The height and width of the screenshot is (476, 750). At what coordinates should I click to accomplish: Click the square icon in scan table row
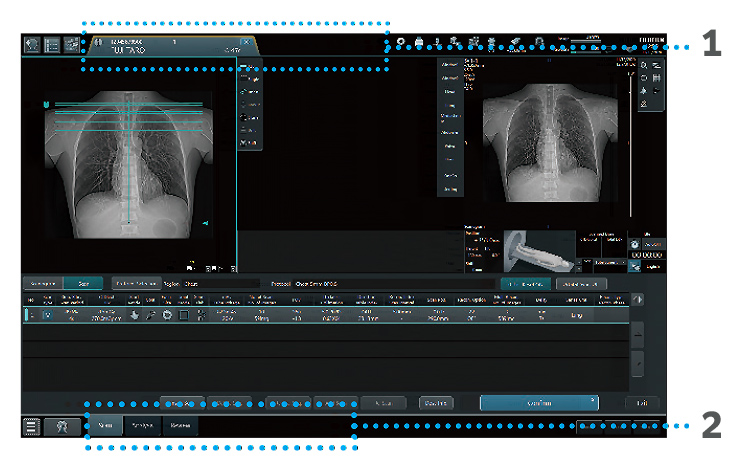tap(184, 315)
